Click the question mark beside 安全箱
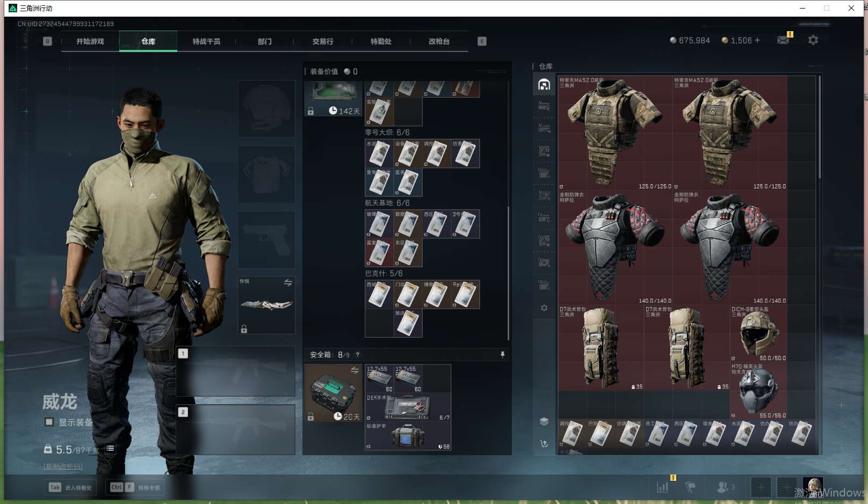Screen dimensions: 868x504 click(358, 355)
